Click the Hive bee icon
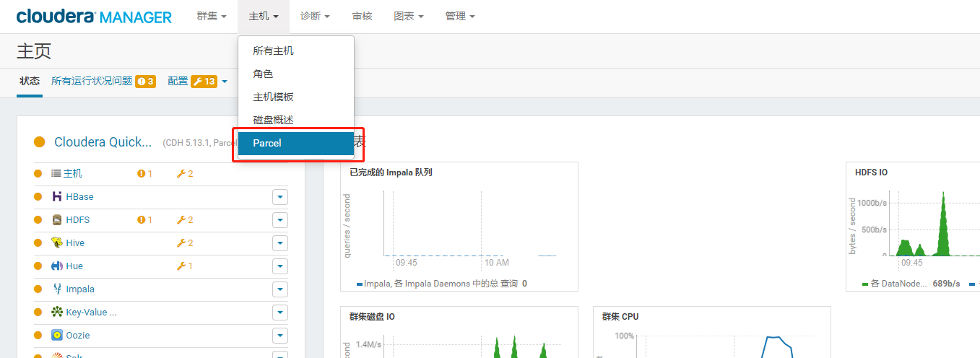This screenshot has height=358, width=980. click(57, 243)
